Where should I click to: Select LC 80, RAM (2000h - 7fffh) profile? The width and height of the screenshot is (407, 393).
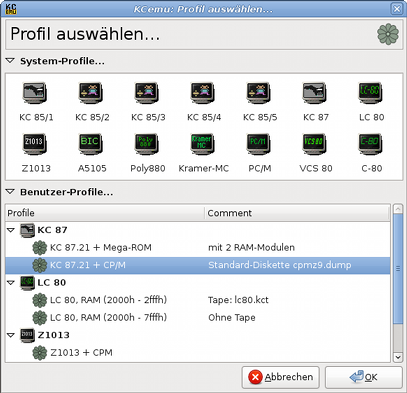[108, 318]
